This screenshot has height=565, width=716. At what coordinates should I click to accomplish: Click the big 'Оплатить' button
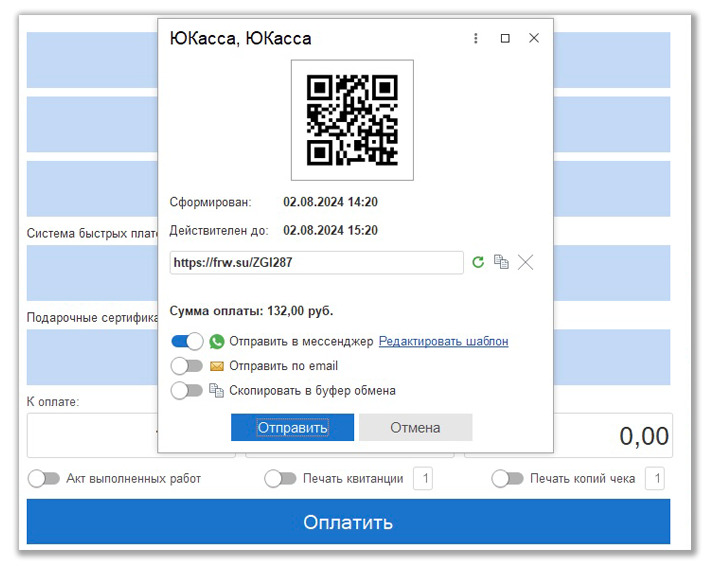(348, 522)
